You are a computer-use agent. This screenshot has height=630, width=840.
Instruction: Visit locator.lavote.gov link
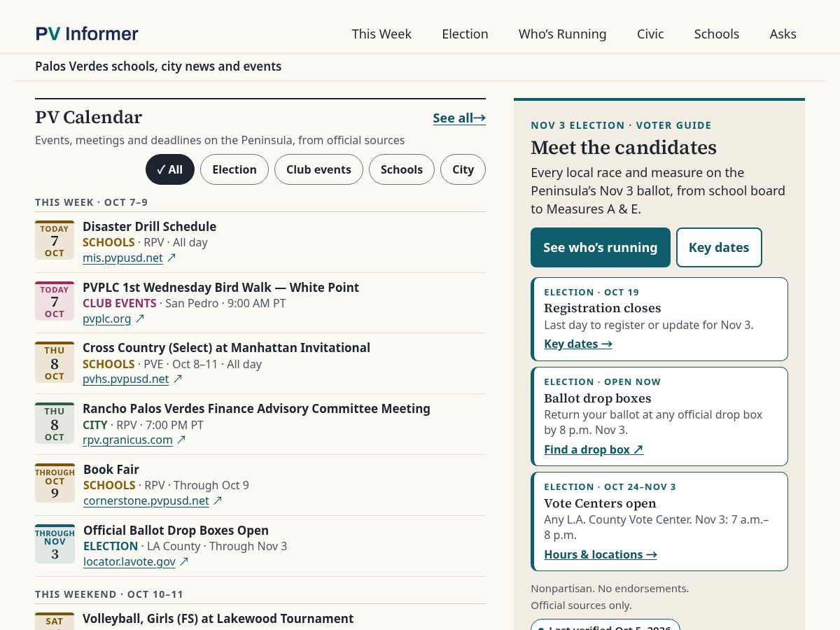pos(129,561)
